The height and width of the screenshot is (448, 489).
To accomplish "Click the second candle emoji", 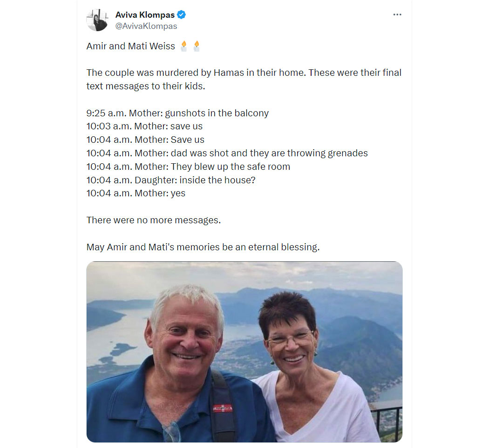I will pyautogui.click(x=197, y=46).
